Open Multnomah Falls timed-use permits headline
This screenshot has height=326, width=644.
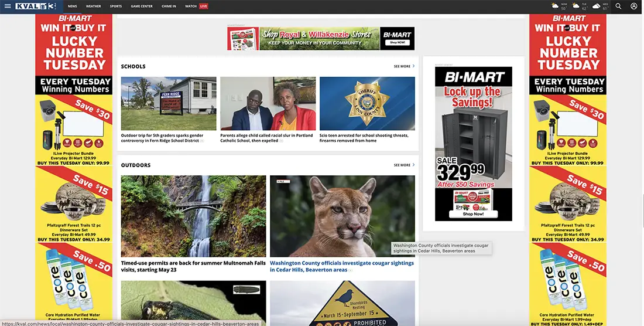[x=193, y=266]
